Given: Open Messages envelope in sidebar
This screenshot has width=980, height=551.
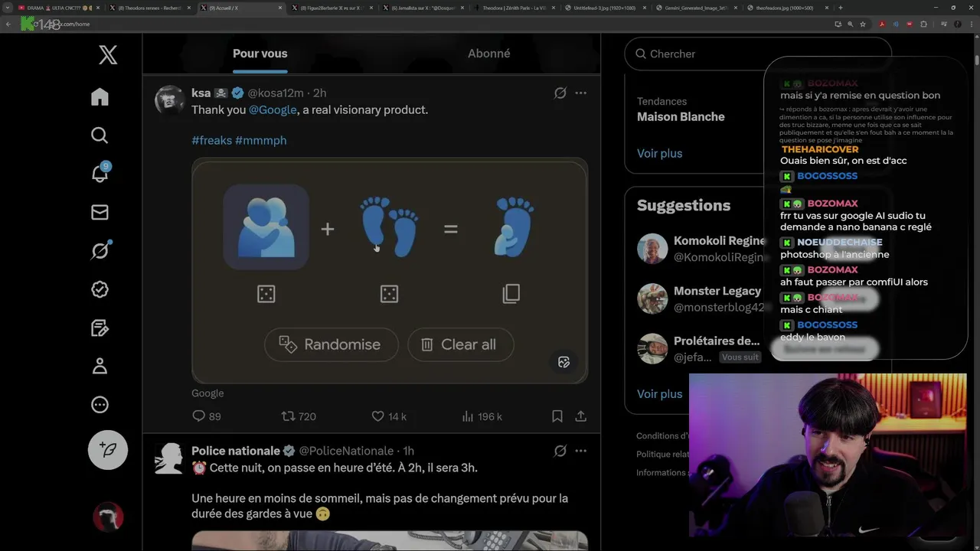Looking at the screenshot, I should (100, 212).
